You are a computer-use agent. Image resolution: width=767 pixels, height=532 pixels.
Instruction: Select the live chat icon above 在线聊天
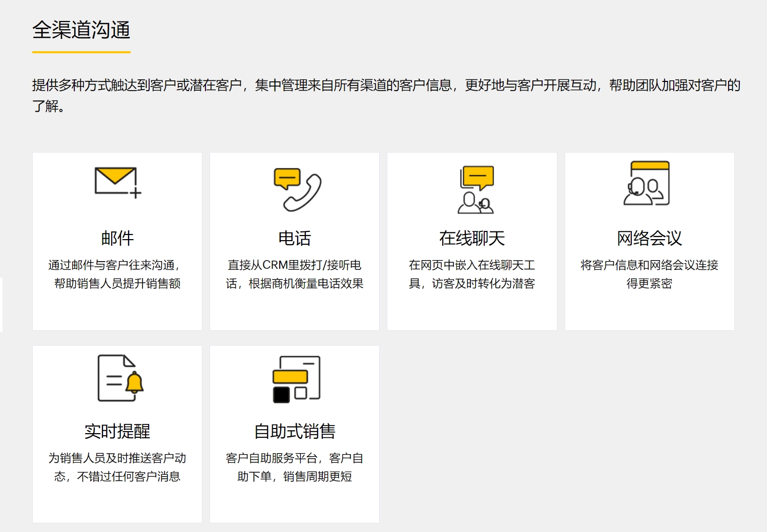(476, 189)
